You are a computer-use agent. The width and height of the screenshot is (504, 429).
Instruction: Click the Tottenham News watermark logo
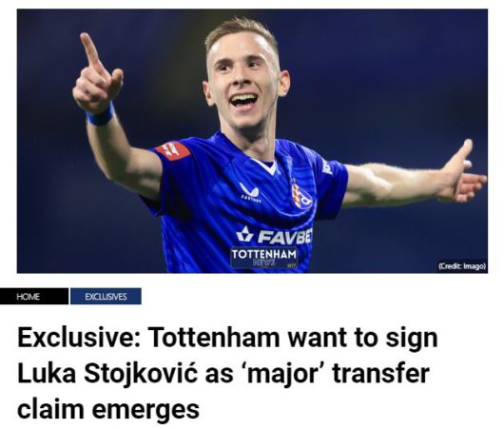coord(264,258)
